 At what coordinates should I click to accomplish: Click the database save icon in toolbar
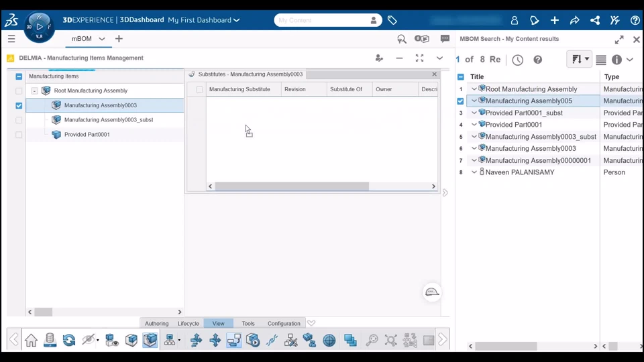[x=50, y=340]
